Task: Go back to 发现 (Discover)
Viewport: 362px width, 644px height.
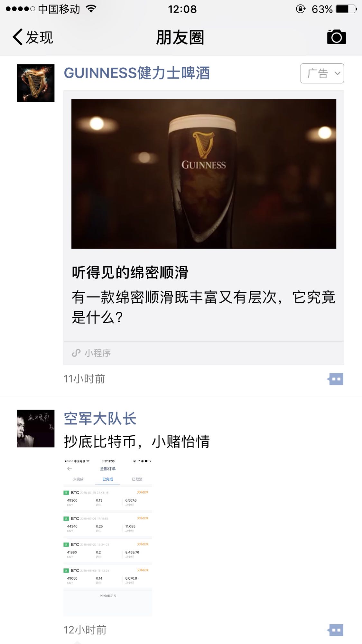Action: coord(32,37)
